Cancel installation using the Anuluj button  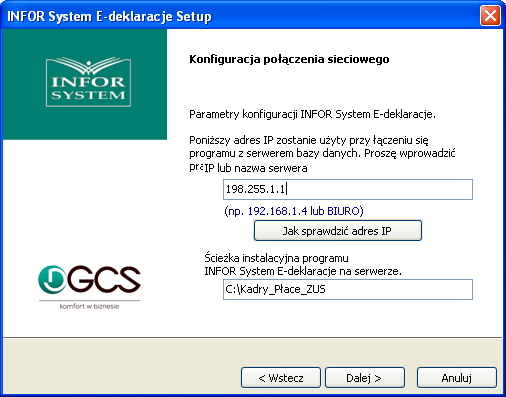[x=457, y=378]
